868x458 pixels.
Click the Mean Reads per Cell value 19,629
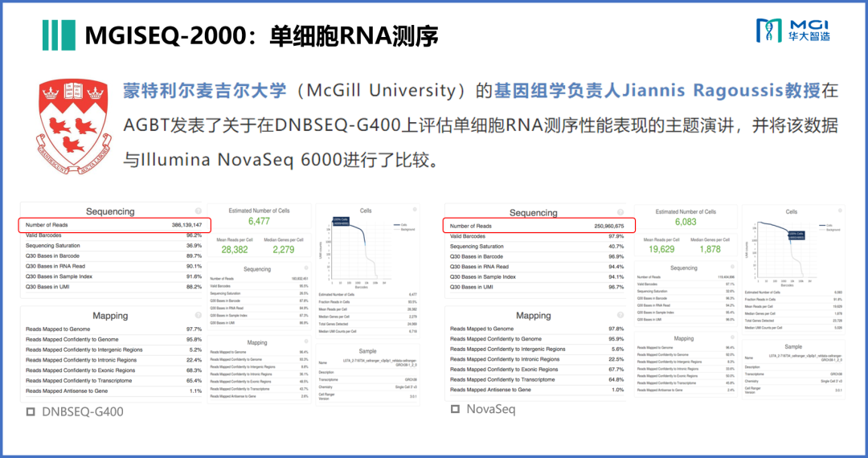[x=661, y=249]
